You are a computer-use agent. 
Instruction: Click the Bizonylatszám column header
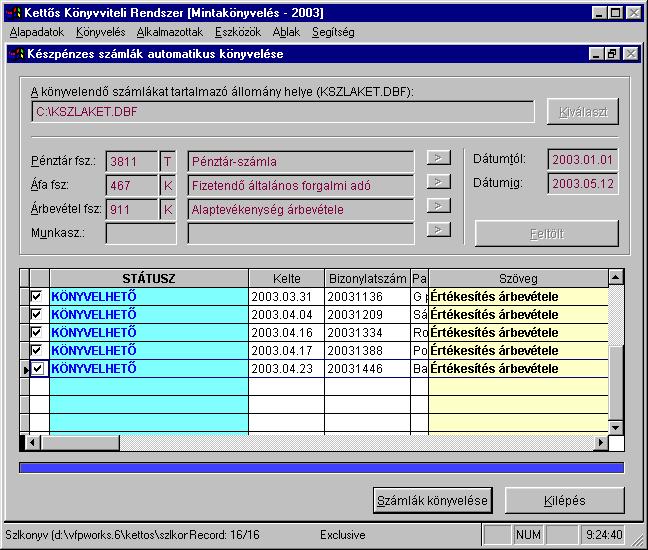367,278
